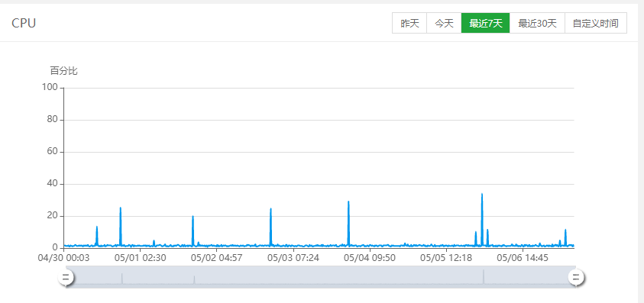Click the 20 y-axis value
This screenshot has height=303, width=644.
pos(52,216)
